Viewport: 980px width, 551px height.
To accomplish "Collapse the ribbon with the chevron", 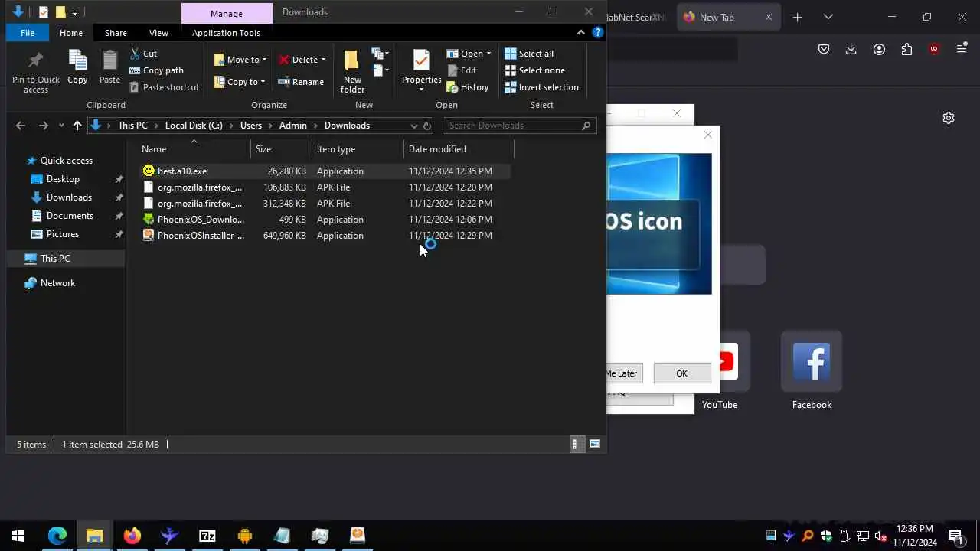I will pyautogui.click(x=581, y=32).
